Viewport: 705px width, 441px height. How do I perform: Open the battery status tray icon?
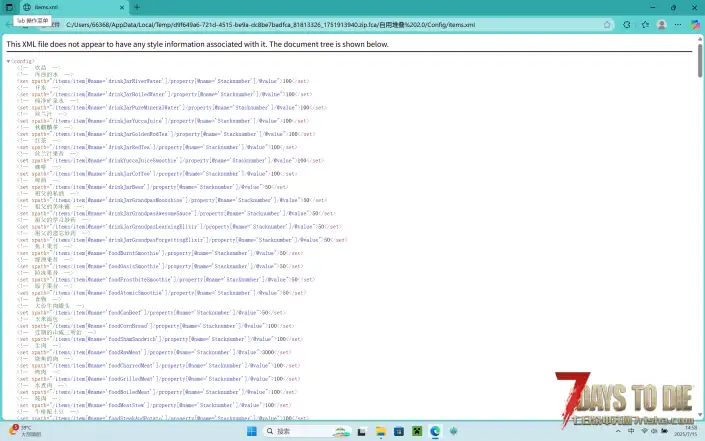pos(665,431)
